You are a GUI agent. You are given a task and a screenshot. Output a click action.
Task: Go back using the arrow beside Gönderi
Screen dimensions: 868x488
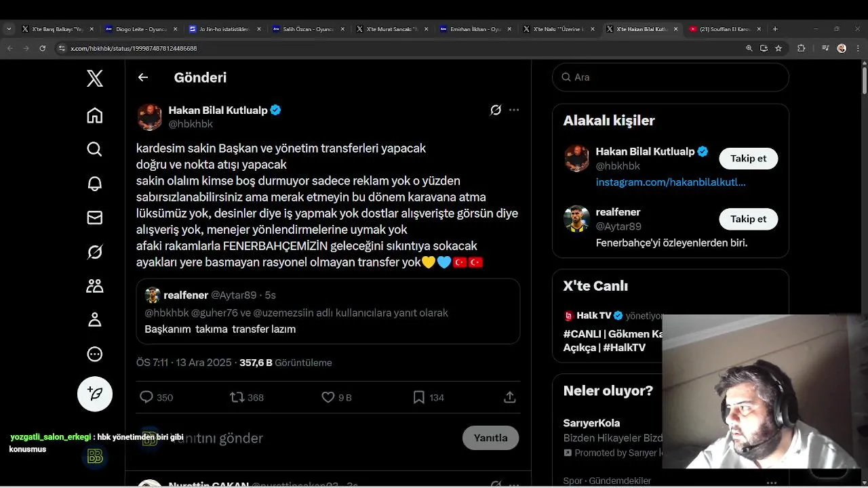click(x=143, y=77)
